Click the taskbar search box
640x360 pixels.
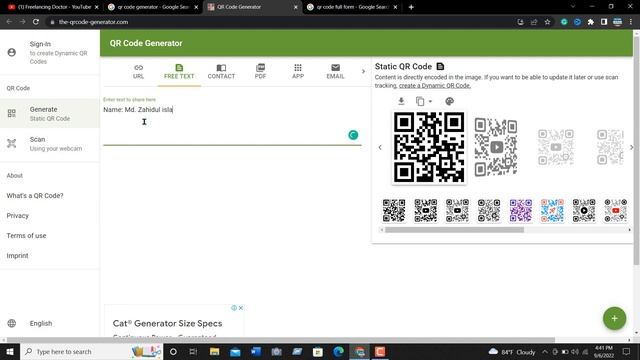[91, 351]
